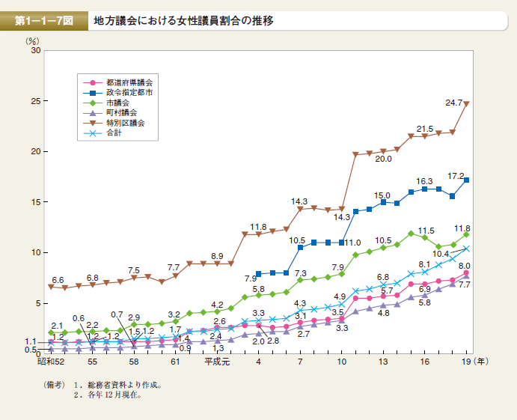Click the green diamond legend marker
Viewport: 517px width, 420px height.
[x=93, y=103]
